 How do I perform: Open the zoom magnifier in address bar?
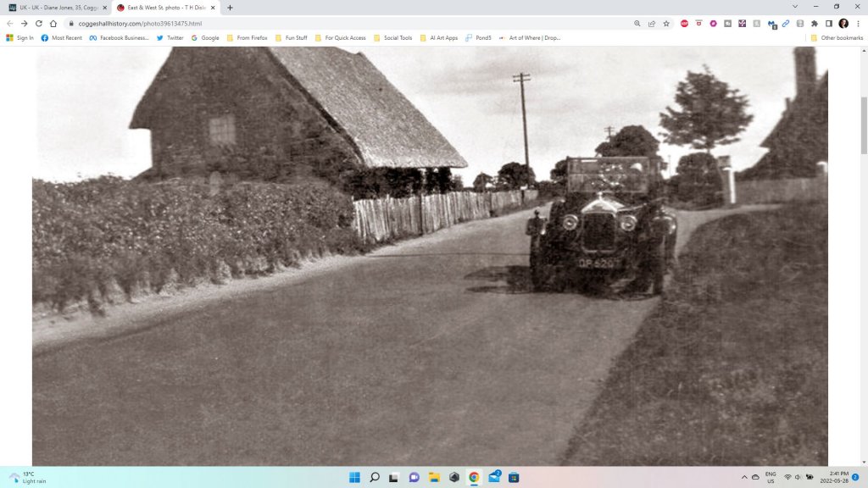point(637,24)
